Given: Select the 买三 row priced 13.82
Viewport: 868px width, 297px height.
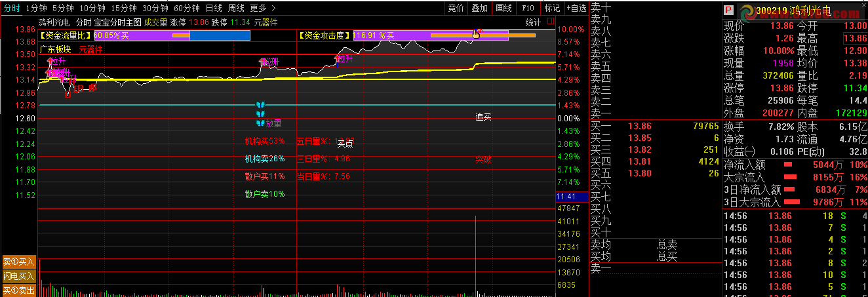Looking at the screenshot, I should click(654, 149).
